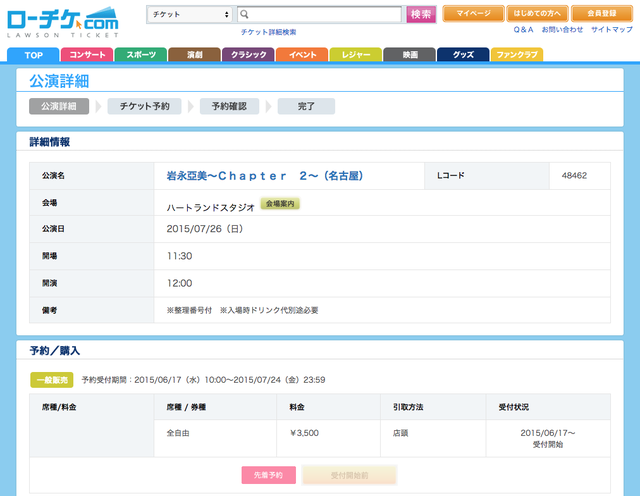This screenshot has width=640, height=496.
Task: Select the レジャー tab
Action: (x=356, y=55)
